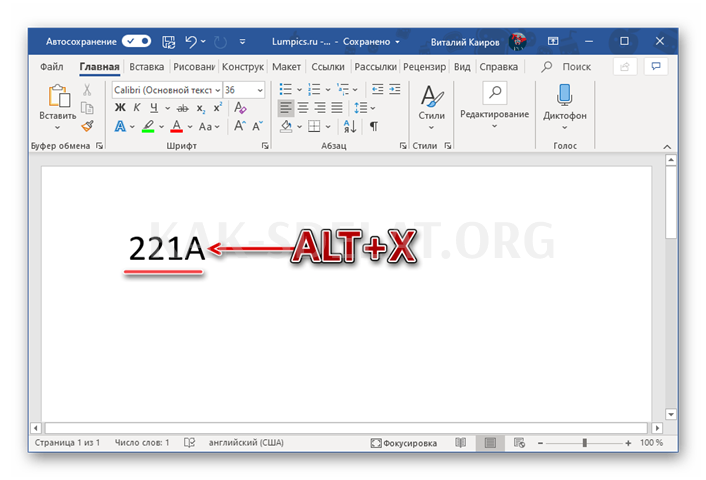Image resolution: width=706 pixels, height=480 pixels.
Task: Toggle subscript formatting
Action: click(201, 108)
